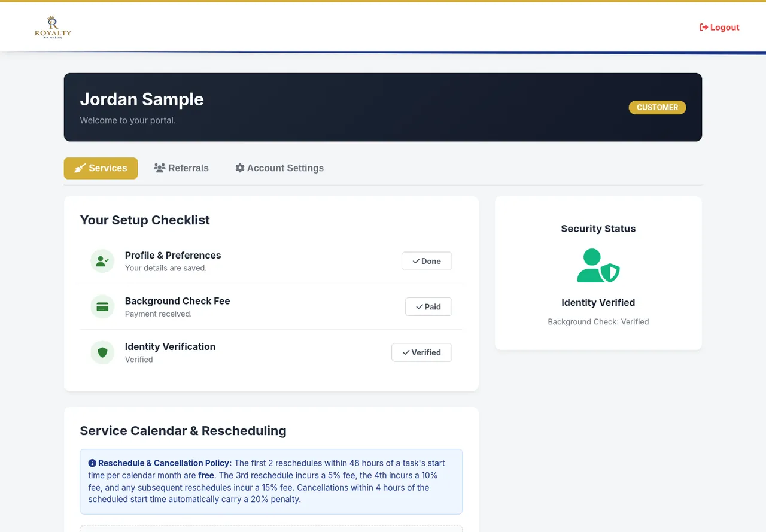Click the Done status button
Viewport: 766px width, 532px height.
(427, 261)
